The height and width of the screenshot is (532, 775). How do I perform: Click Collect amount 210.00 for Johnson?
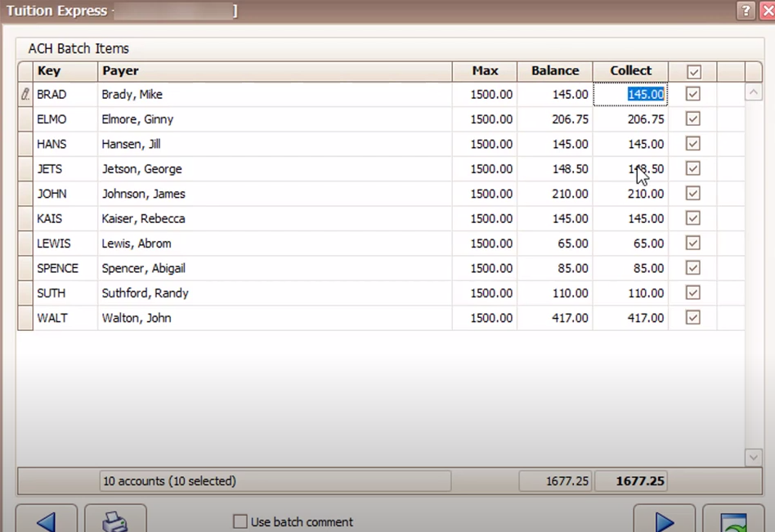pos(646,194)
